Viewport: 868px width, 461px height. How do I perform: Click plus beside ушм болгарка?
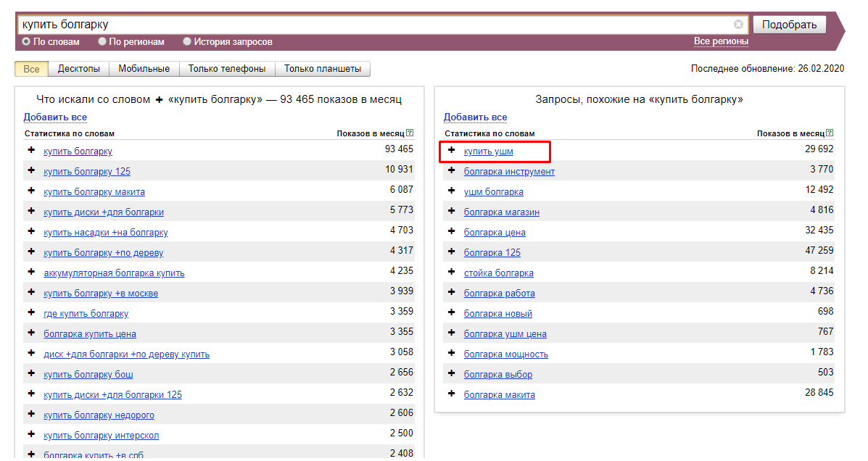click(x=452, y=191)
